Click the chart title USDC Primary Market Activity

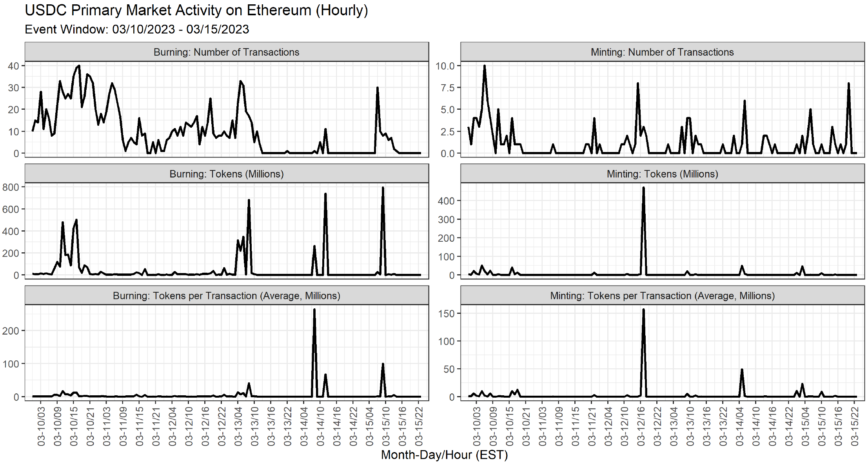(x=196, y=11)
